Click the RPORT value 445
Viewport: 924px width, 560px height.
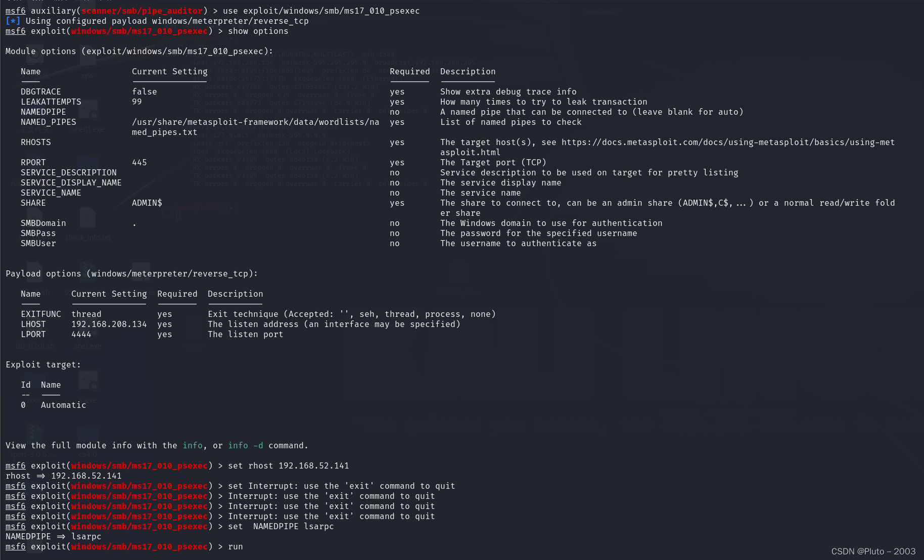coord(140,163)
